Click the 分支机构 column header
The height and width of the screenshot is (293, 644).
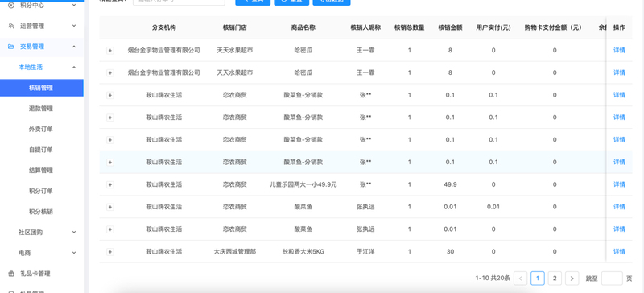pyautogui.click(x=164, y=27)
